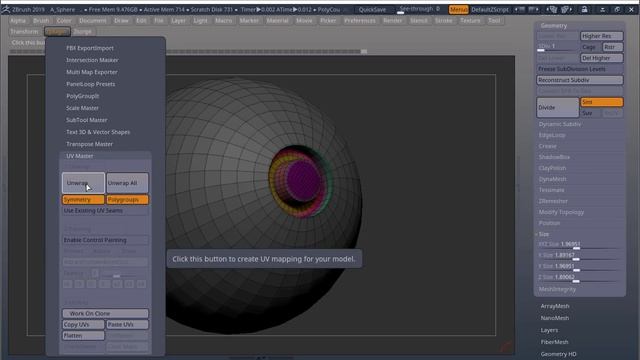Screen dimensions: 640x360
Task: Expand the ShadowBox section
Action: point(554,157)
